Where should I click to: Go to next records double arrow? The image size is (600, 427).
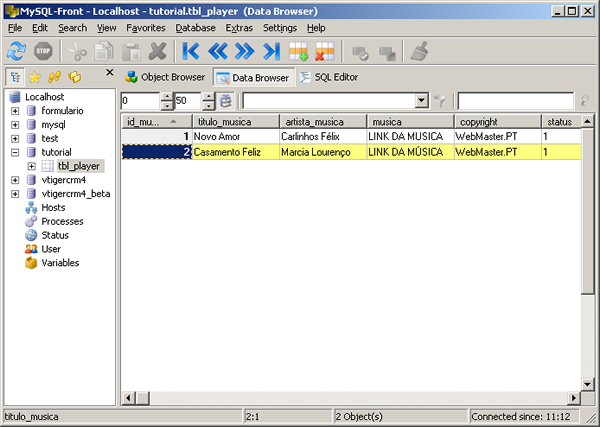245,51
